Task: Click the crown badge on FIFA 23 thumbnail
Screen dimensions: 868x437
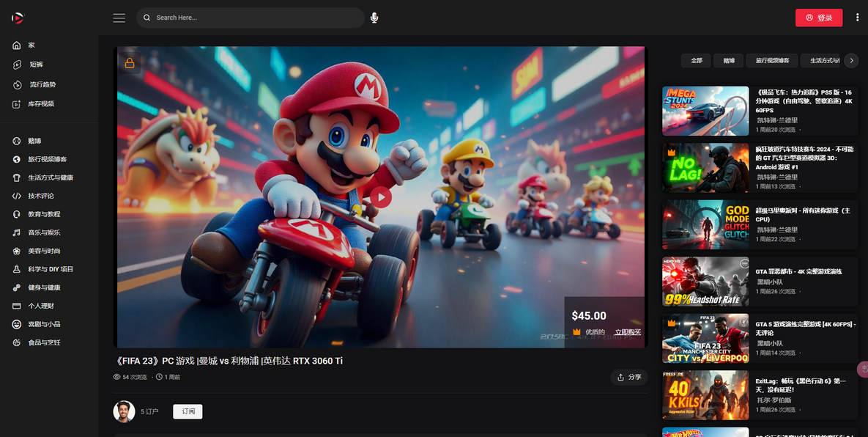Action: click(x=672, y=323)
